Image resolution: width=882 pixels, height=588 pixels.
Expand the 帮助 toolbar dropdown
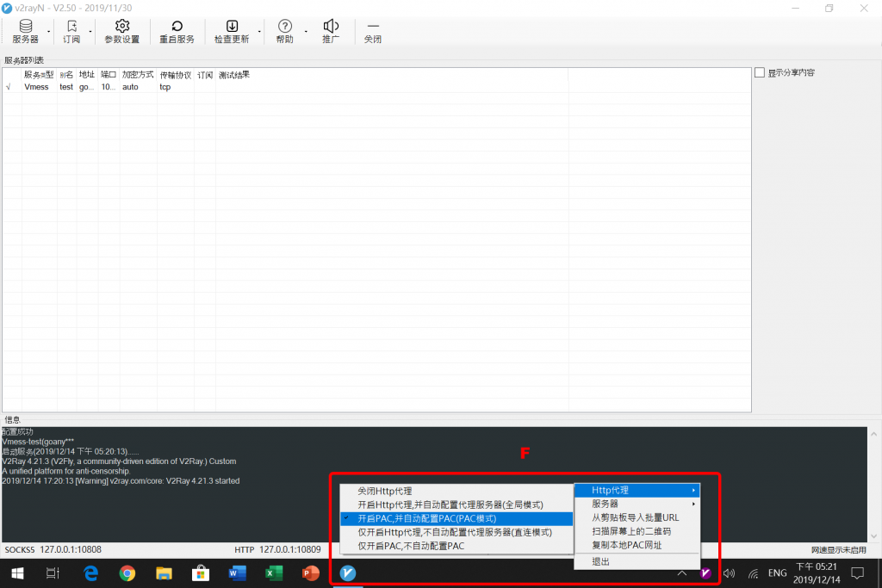(306, 32)
